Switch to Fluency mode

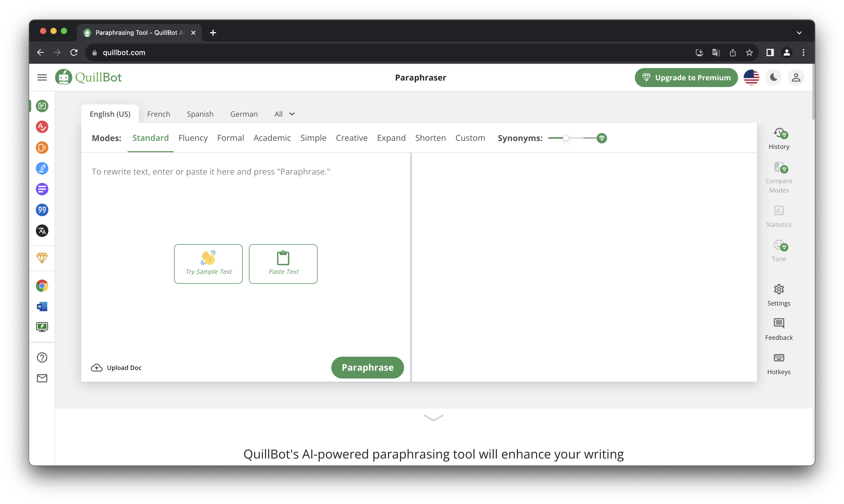tap(193, 138)
